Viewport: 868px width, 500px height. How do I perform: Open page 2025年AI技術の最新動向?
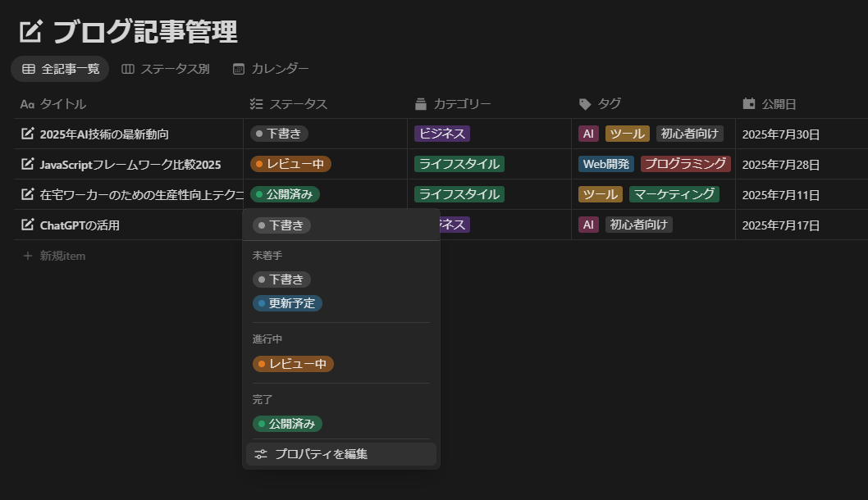pos(104,134)
